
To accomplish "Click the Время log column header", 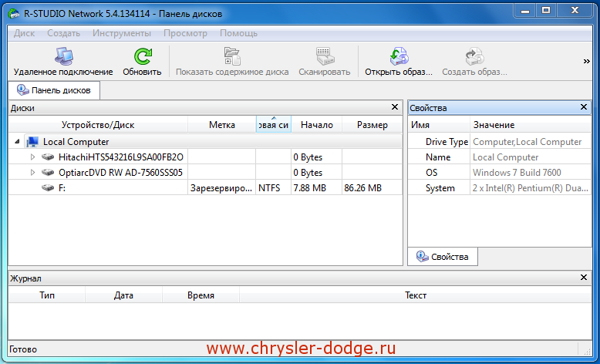I will coord(201,295).
